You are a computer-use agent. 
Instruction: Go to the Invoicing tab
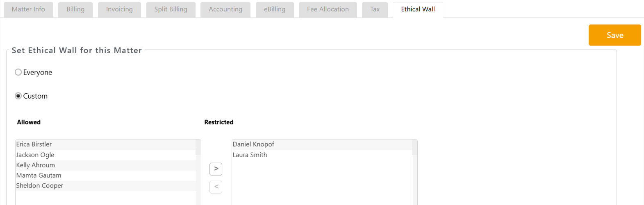coord(119,9)
